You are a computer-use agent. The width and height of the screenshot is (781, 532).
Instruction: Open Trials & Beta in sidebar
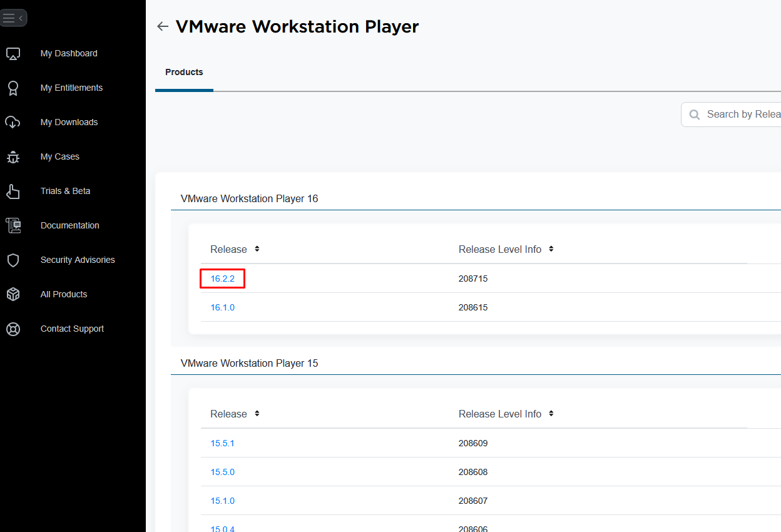[65, 192]
